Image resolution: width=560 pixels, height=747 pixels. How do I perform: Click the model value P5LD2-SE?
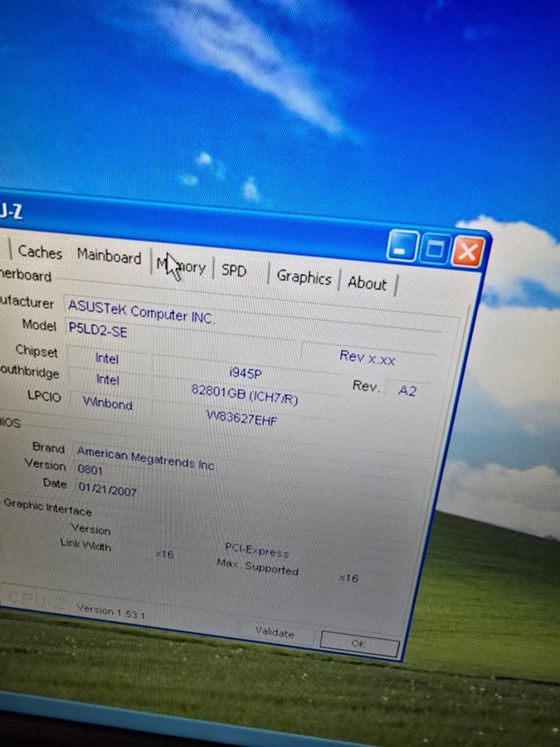[98, 330]
